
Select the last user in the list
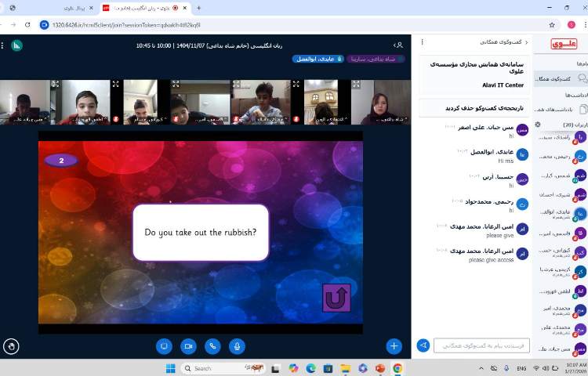(561, 349)
